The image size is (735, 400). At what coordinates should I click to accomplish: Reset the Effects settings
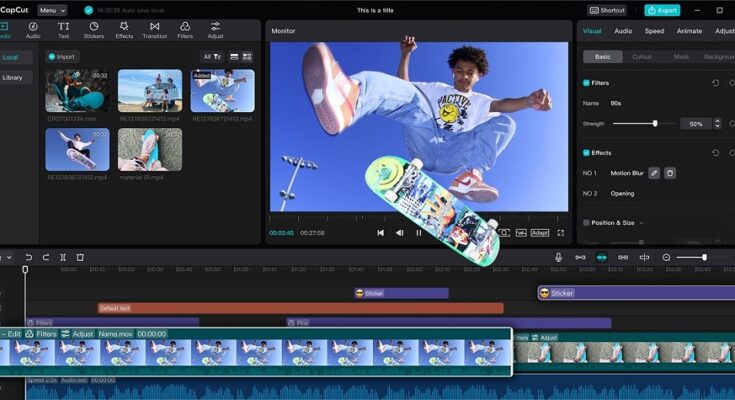click(715, 153)
